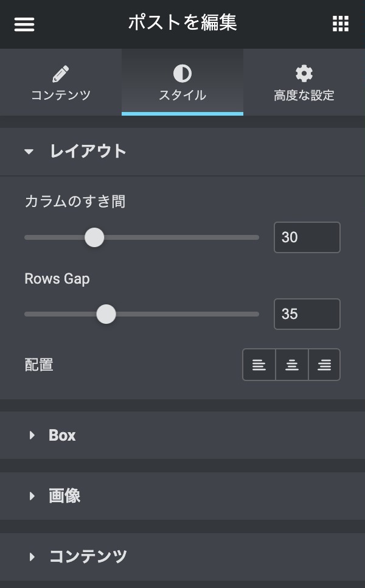This screenshot has width=365, height=588.
Task: Select the スタイル tab label
Action: coord(182,96)
